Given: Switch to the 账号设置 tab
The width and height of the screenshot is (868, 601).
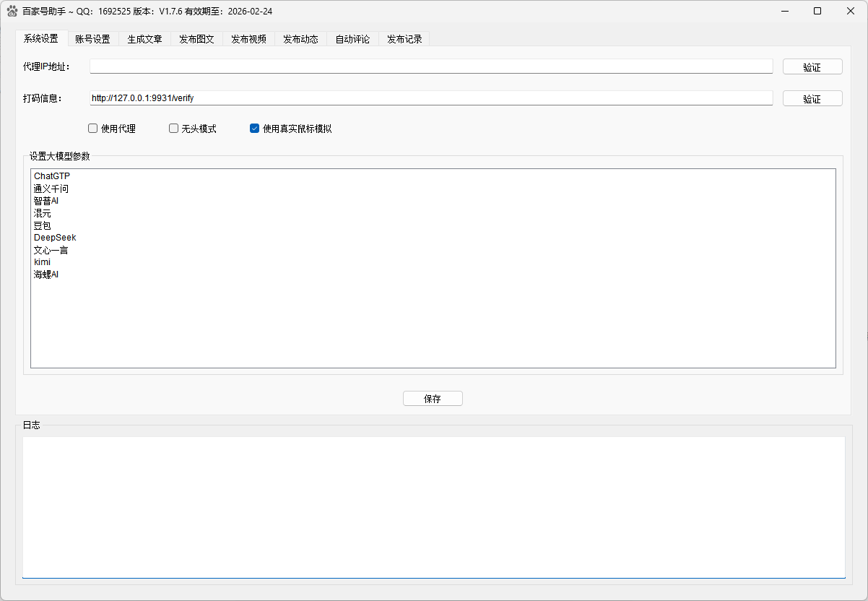Looking at the screenshot, I should (92, 39).
